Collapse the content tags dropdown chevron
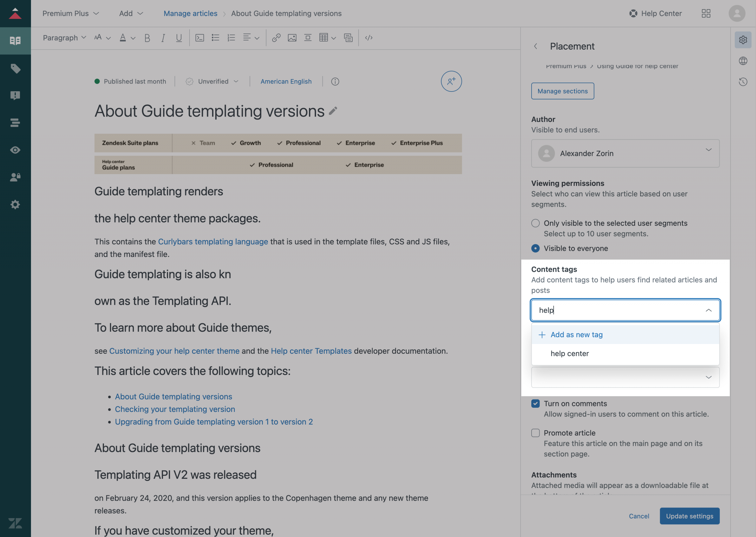The height and width of the screenshot is (537, 756). coord(708,310)
